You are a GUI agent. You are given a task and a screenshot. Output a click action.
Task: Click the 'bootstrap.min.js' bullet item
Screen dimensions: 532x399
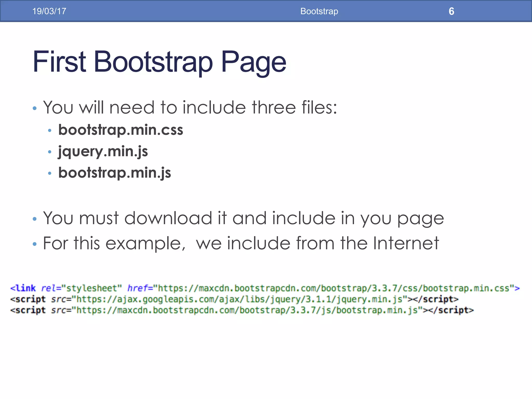(x=115, y=173)
